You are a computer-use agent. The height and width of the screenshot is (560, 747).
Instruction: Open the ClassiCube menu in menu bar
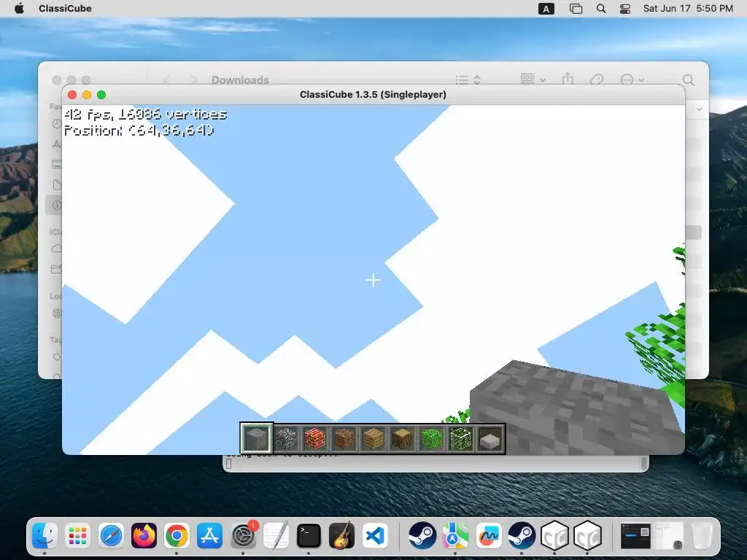point(65,8)
